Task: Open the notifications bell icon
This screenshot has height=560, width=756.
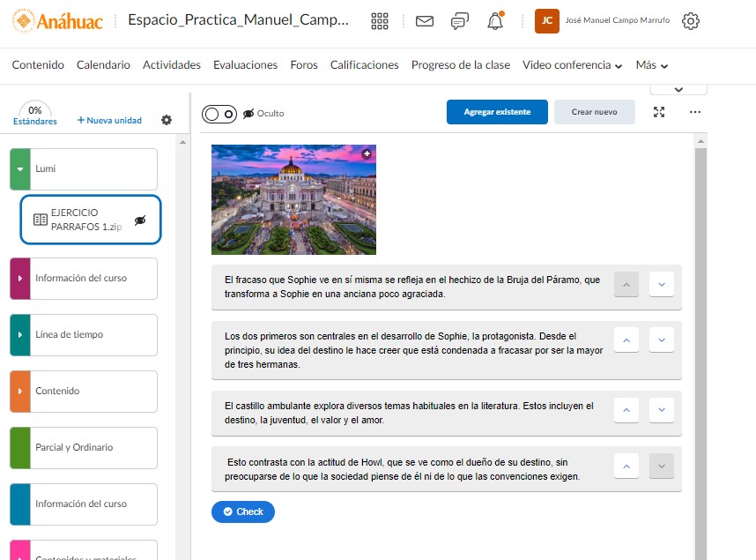Action: tap(495, 21)
